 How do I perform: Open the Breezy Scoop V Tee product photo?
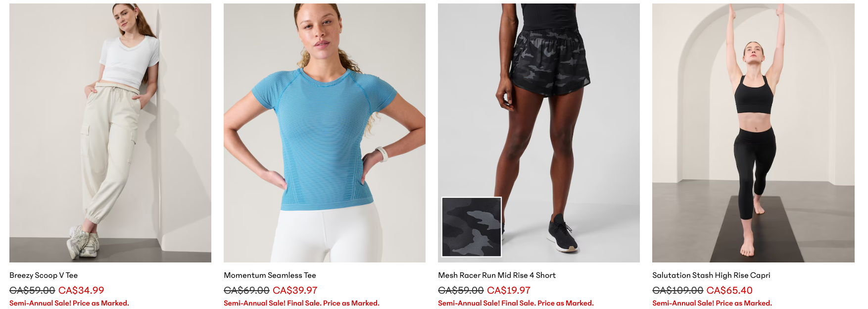pyautogui.click(x=110, y=133)
